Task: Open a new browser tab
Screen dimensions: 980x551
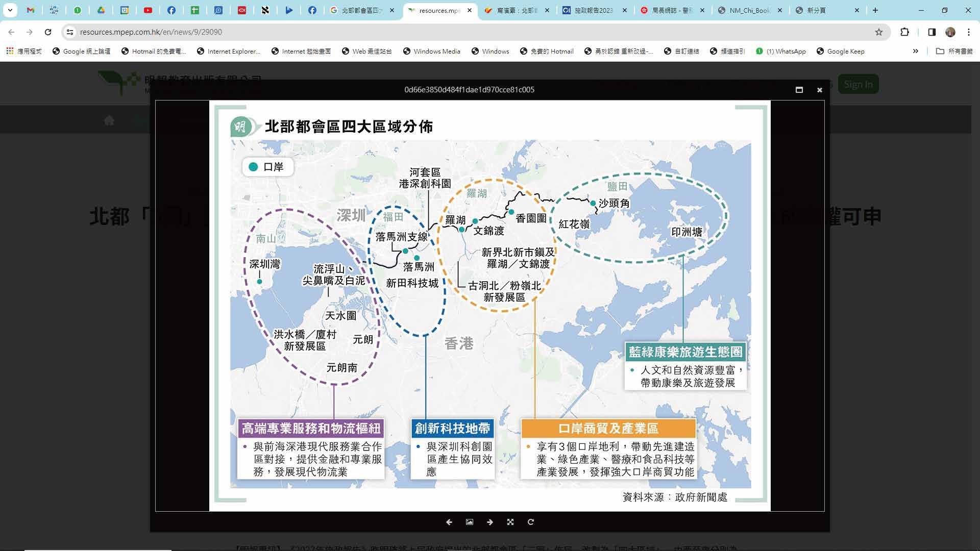Action: [x=875, y=10]
